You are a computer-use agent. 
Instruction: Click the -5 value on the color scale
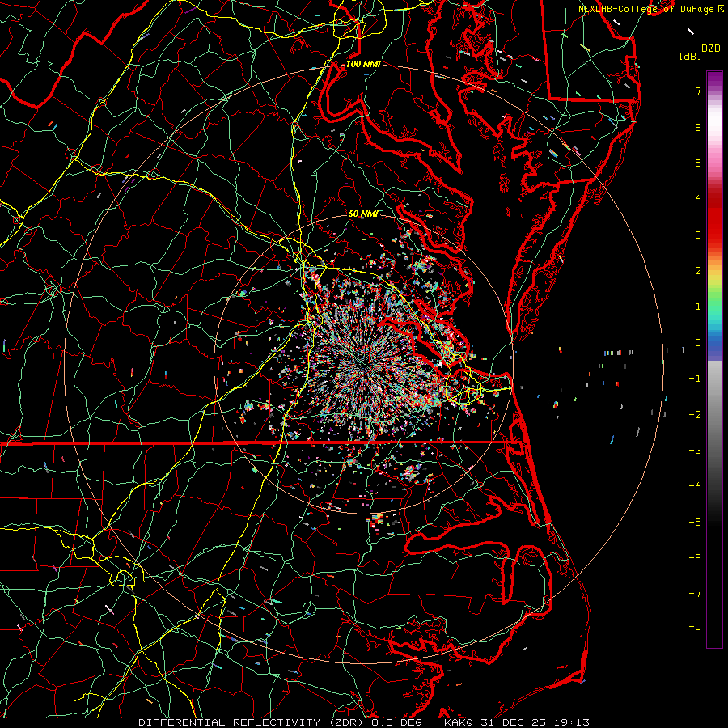[695, 522]
